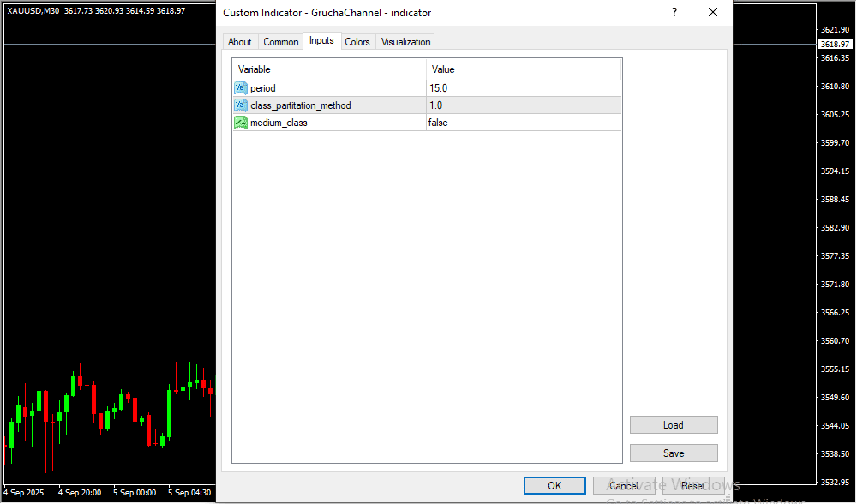Click the Cancel button
Viewport: 857px width, 504px height.
[x=624, y=486]
